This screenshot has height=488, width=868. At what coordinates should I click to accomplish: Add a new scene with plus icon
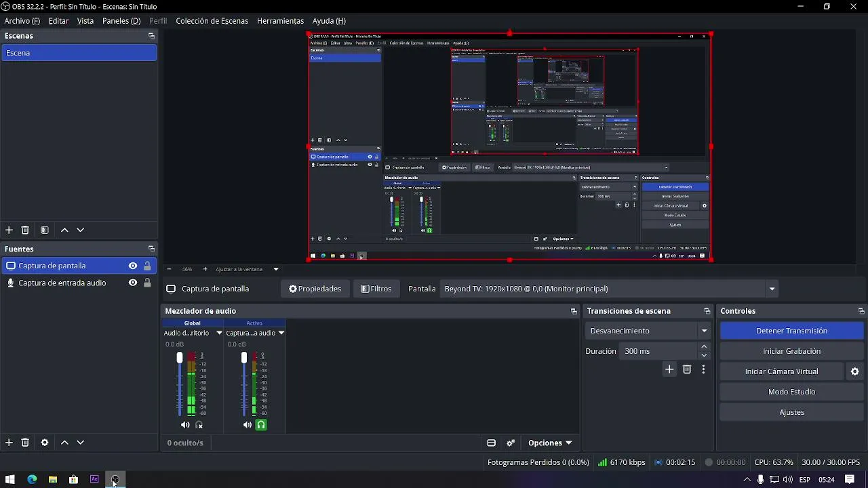point(9,230)
